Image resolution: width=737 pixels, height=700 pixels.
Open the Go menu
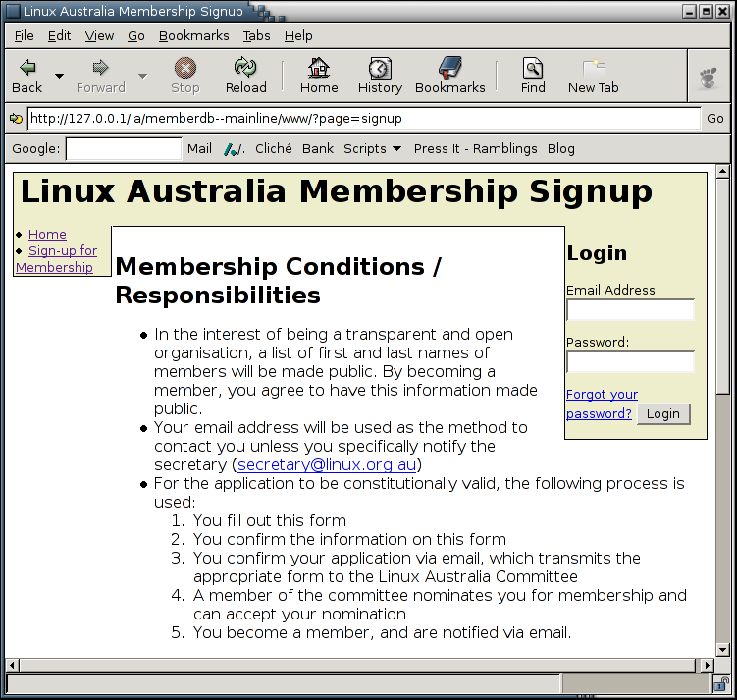click(136, 35)
